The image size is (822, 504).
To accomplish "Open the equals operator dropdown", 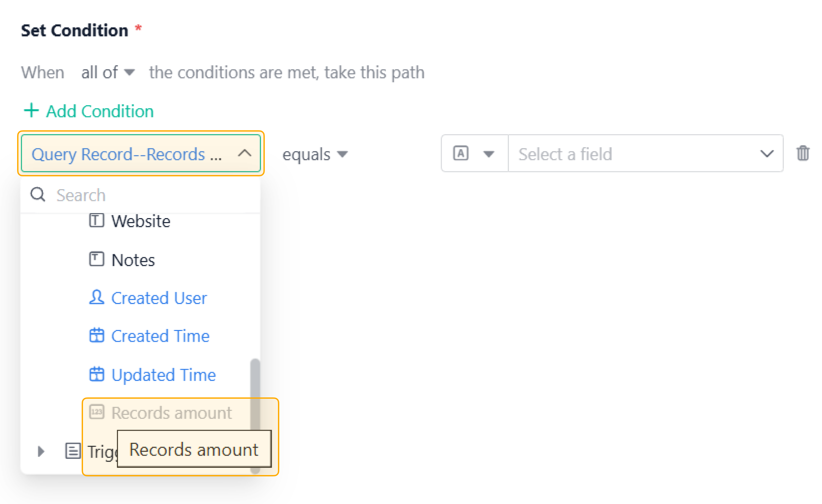I will click(315, 154).
